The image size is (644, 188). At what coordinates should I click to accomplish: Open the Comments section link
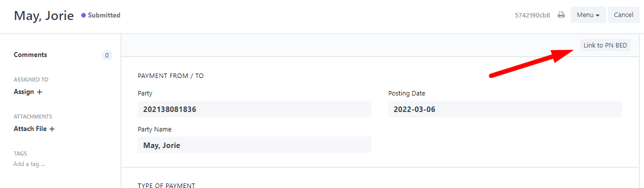[x=30, y=55]
